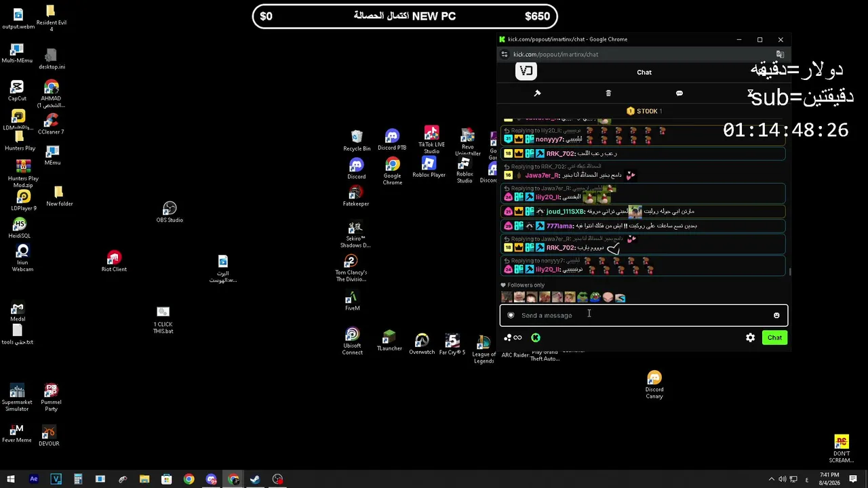868x488 pixels.
Task: Open the moderator hammer tool in chat header
Action: [x=537, y=93]
